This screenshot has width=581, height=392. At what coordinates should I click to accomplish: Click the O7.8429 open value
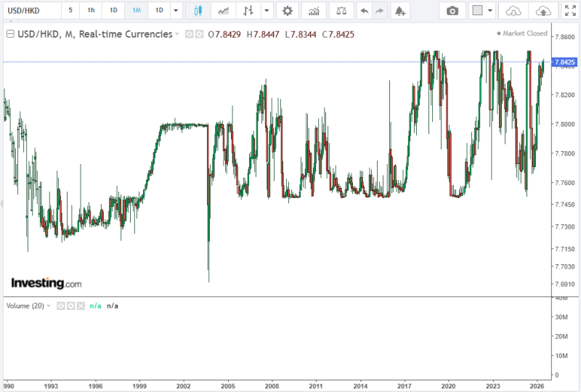tap(224, 34)
